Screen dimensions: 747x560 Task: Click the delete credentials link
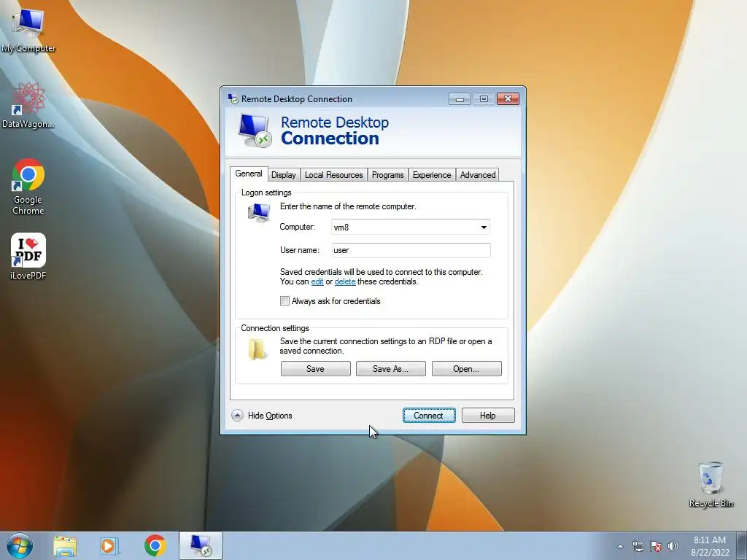point(345,281)
